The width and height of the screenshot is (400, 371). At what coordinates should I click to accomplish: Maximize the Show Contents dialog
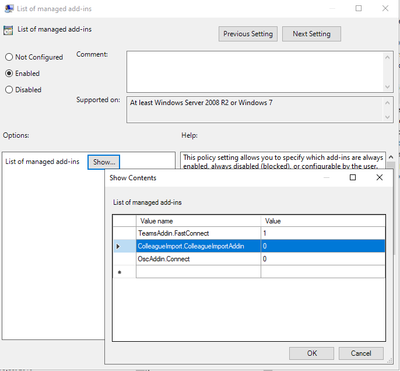click(x=353, y=177)
